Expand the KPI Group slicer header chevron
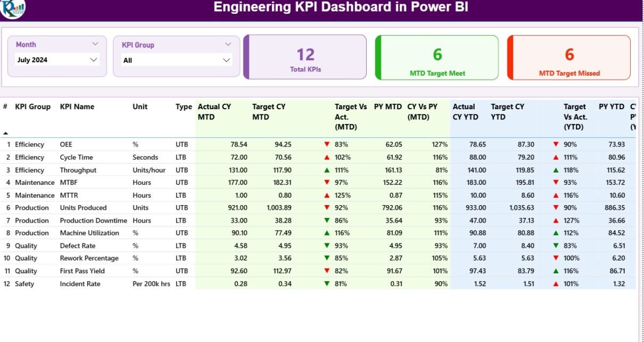Viewport: 644px width, 342px height. click(228, 45)
